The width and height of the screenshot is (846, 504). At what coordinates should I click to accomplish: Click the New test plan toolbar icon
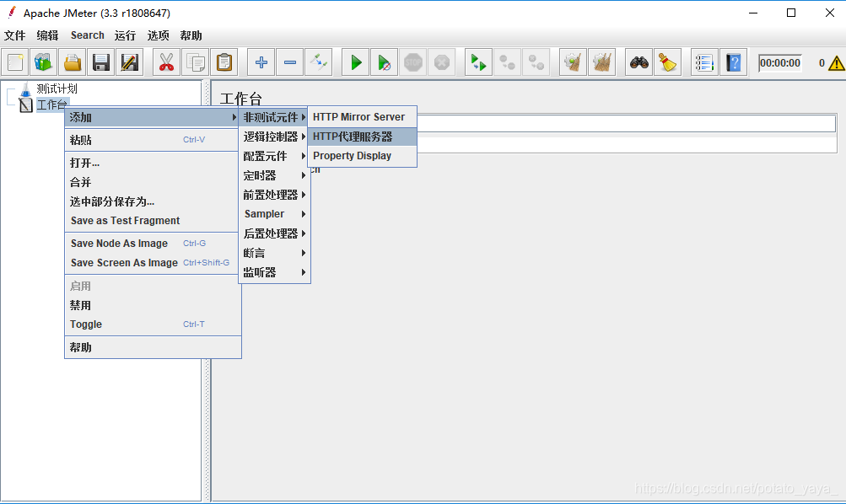(15, 62)
